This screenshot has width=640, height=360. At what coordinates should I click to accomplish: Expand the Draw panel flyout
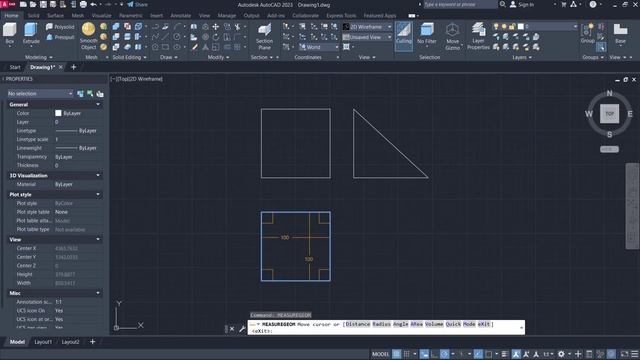coord(169,58)
